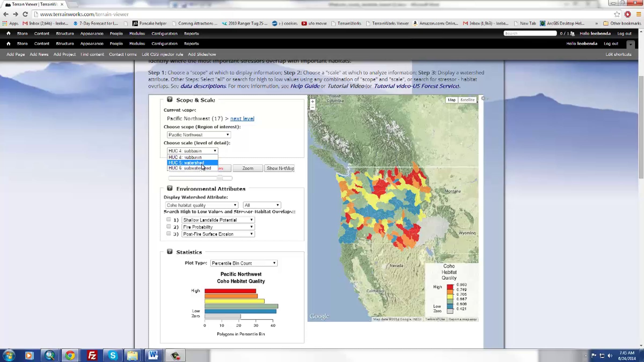
Task: Click the blue Low bar in chart
Action: (240, 311)
